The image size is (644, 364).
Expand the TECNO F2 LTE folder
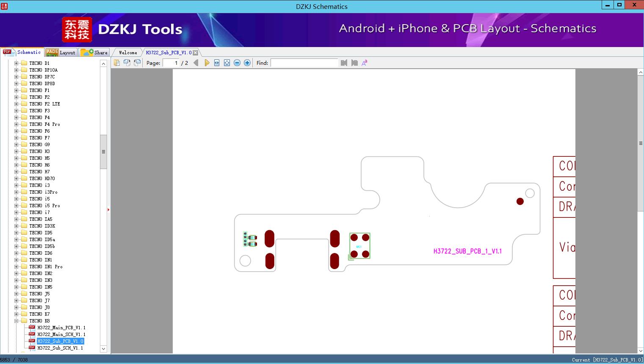pos(17,104)
